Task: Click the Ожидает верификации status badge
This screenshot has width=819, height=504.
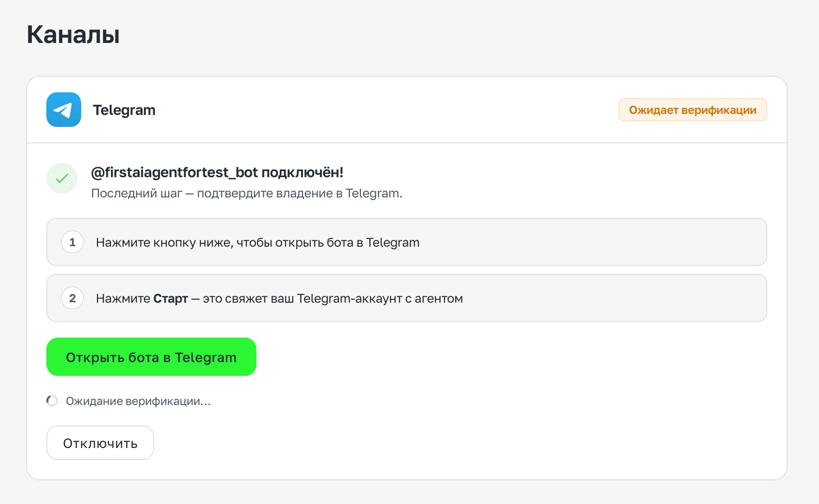Action: [692, 110]
